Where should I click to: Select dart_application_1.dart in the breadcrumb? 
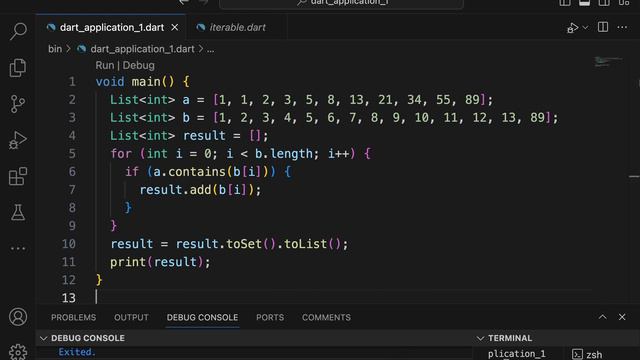click(x=142, y=49)
